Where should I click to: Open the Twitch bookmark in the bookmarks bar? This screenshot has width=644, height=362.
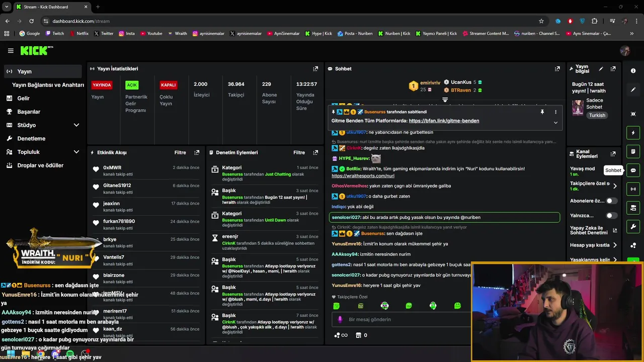coord(55,34)
